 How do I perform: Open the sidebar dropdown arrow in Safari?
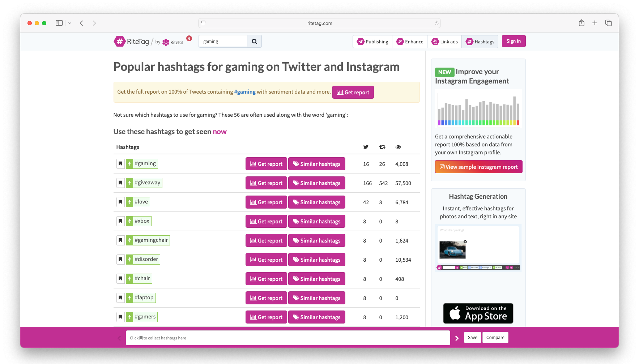tap(70, 23)
